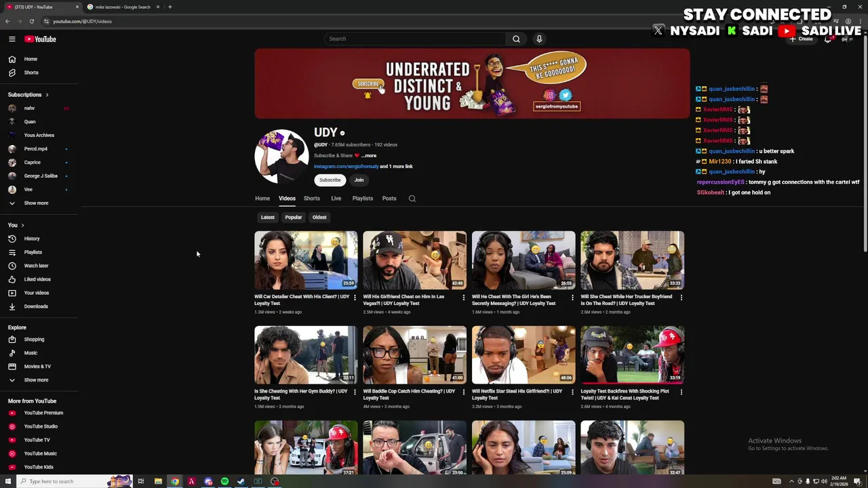This screenshot has width=868, height=488.
Task: Open YouTube Studio
Action: [x=39, y=426]
